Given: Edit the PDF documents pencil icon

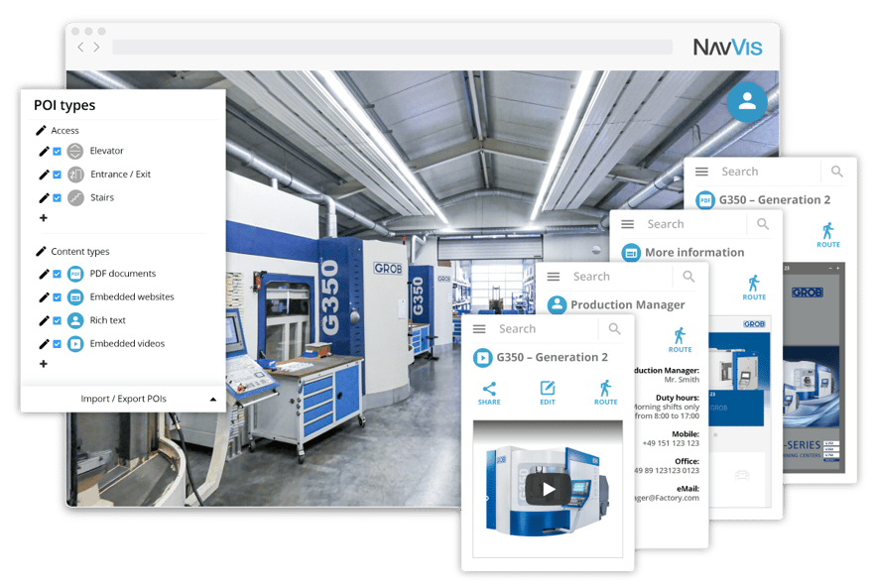Looking at the screenshot, I should pyautogui.click(x=44, y=274).
